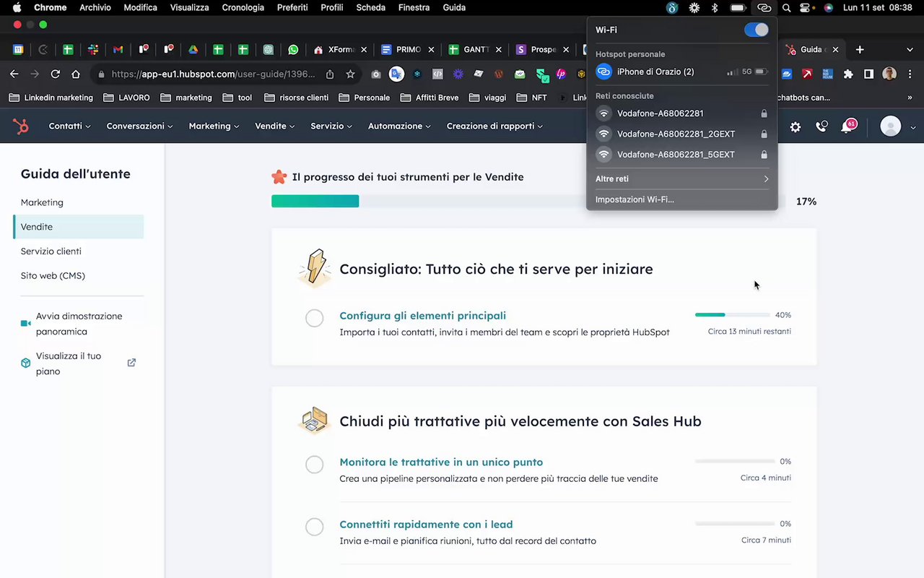Viewport: 924px width, 578px height.
Task: Expand the Contatti navigation dropdown
Action: (x=69, y=126)
